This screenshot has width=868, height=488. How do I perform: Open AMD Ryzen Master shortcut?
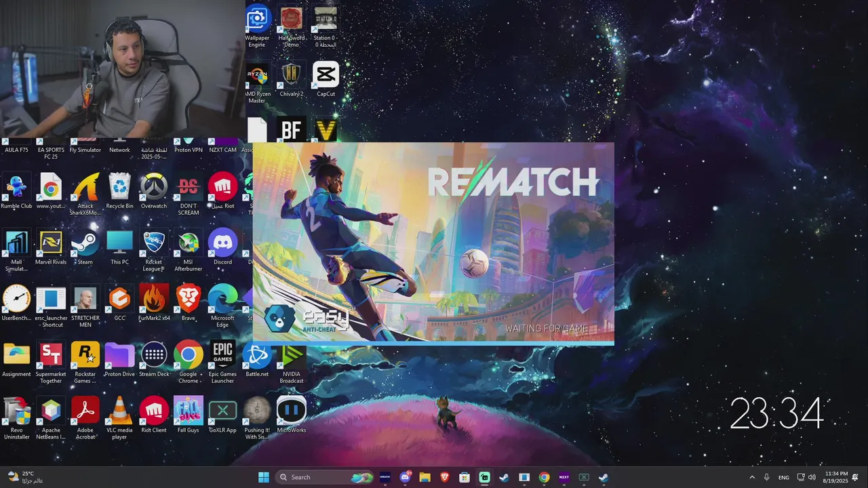click(257, 82)
